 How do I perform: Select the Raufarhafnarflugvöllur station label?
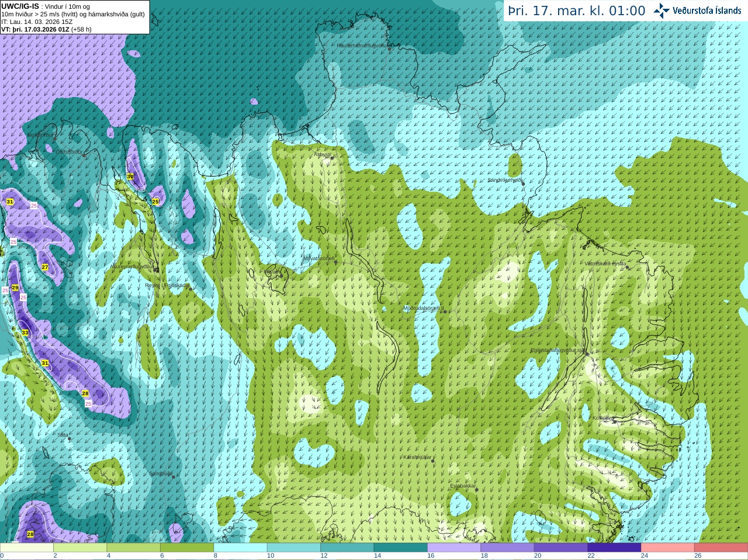(362, 46)
